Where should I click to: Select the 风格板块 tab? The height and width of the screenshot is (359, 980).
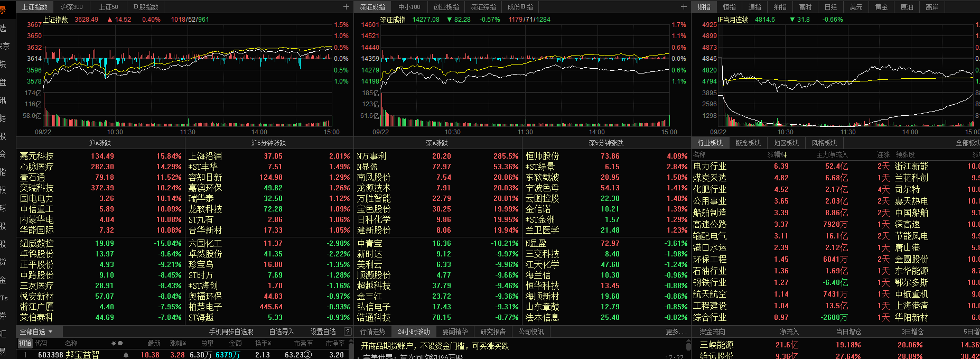824,143
